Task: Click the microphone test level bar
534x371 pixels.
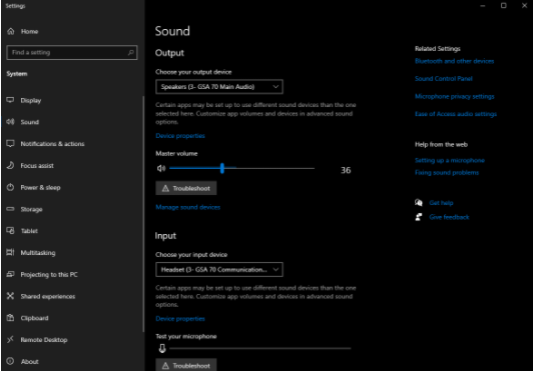Action: (x=260, y=348)
